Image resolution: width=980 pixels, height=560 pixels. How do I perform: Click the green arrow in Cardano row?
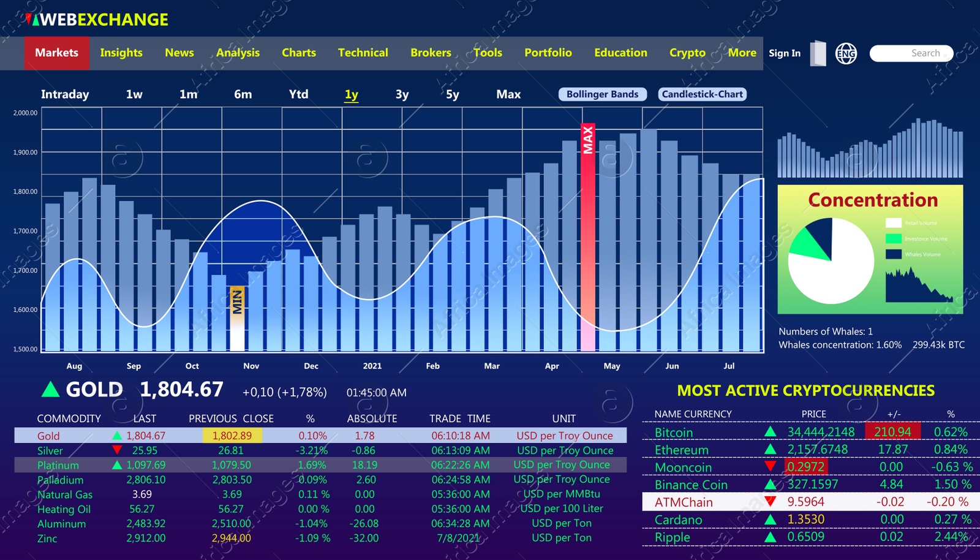tap(770, 520)
